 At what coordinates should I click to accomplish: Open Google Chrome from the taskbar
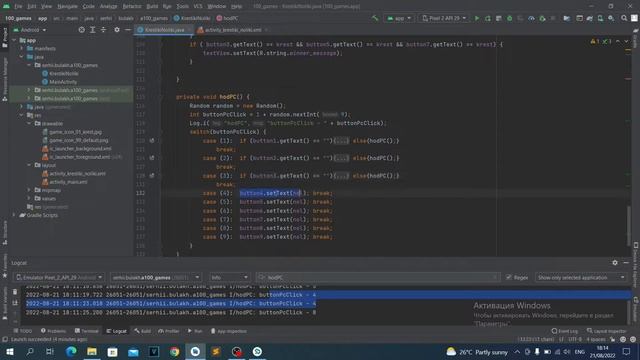tap(174, 351)
